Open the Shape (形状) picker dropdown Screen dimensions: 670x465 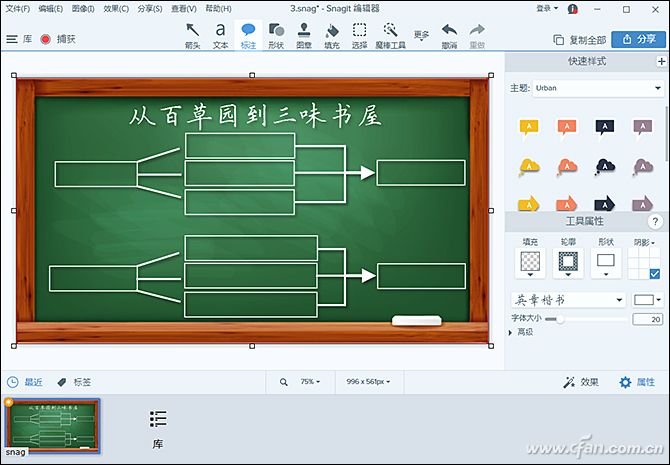(606, 262)
